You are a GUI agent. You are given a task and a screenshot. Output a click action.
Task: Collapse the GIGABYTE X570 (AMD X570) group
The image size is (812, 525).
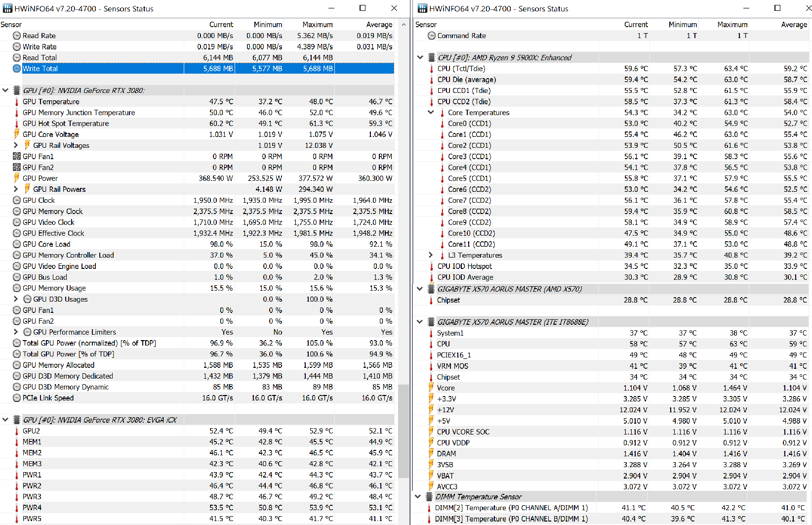[x=420, y=289]
